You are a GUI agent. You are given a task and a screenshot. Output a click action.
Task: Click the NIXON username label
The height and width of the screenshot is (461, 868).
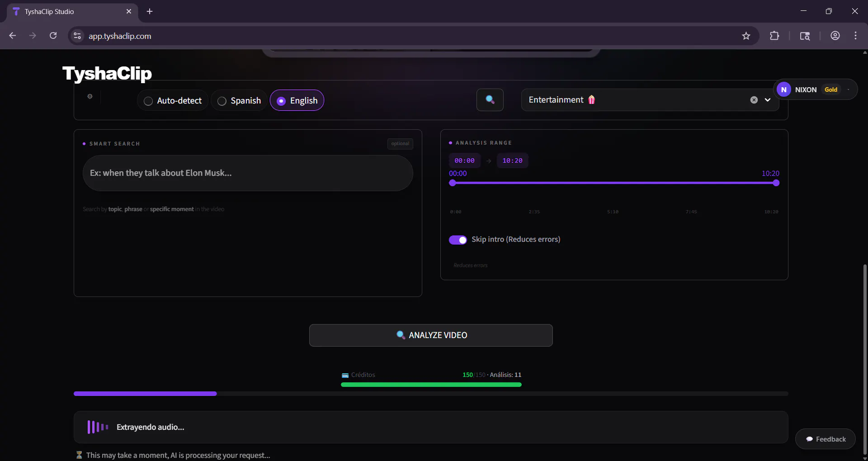[x=806, y=89]
